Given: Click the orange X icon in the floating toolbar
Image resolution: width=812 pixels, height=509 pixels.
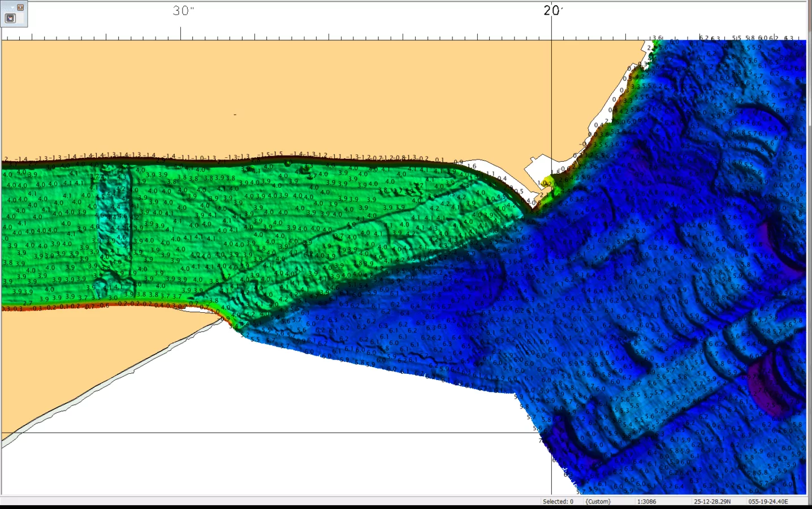Looking at the screenshot, I should 20,7.
